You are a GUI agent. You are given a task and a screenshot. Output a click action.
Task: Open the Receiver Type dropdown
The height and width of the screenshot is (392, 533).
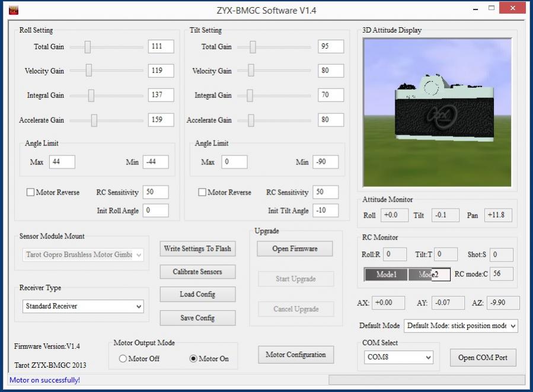(x=83, y=307)
